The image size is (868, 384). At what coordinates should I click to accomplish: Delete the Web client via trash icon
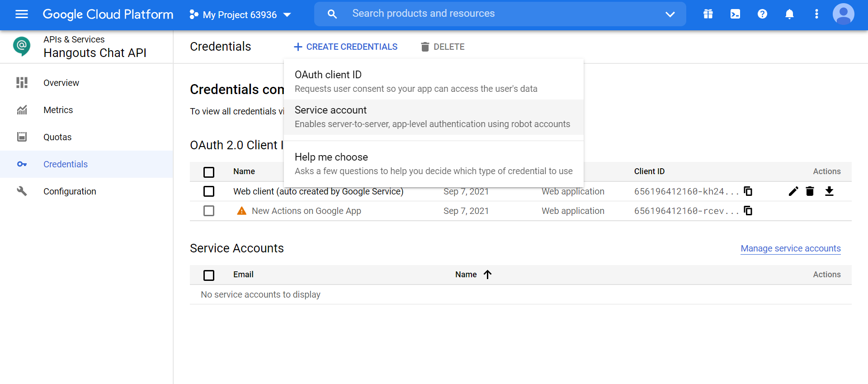(x=810, y=191)
